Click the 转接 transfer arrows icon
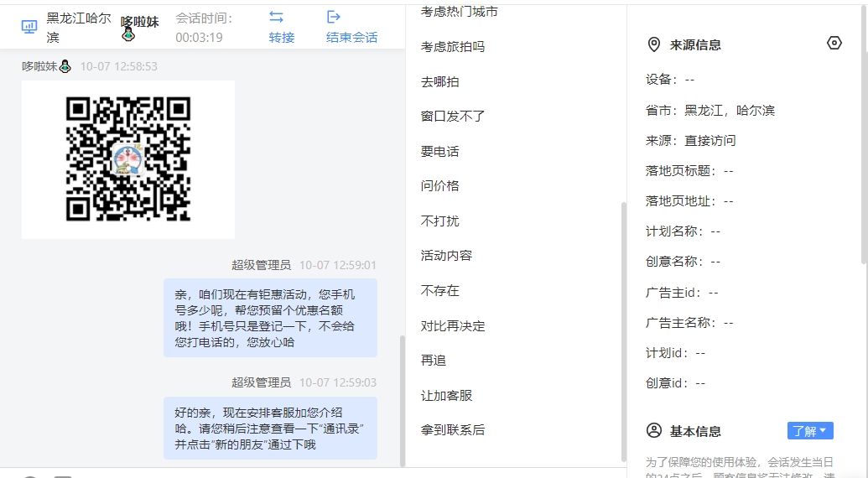The height and width of the screenshot is (478, 868). coord(276,17)
